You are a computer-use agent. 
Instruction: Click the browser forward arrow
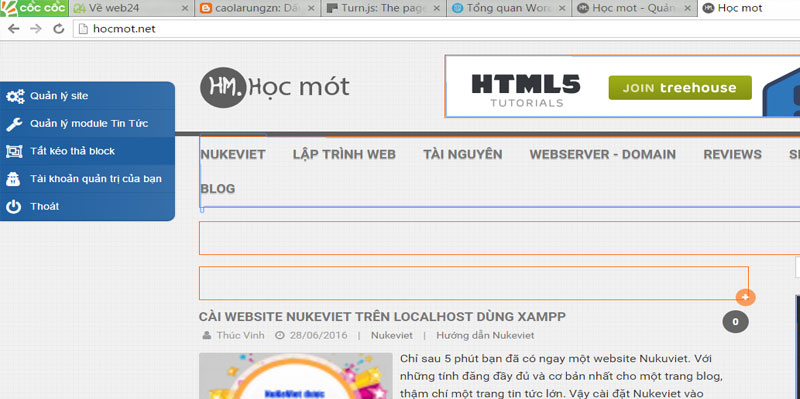tap(35, 29)
